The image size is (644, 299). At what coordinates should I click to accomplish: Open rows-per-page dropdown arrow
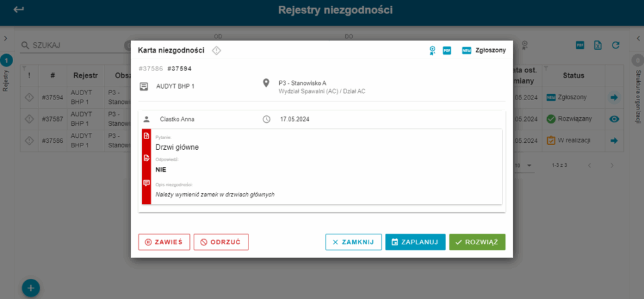(x=530, y=165)
